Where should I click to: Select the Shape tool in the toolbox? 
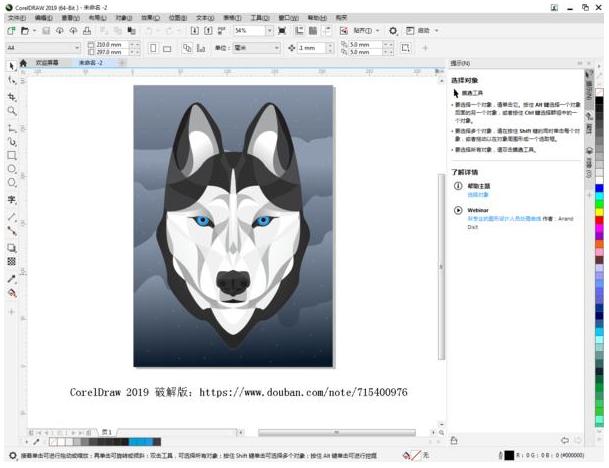click(12, 80)
